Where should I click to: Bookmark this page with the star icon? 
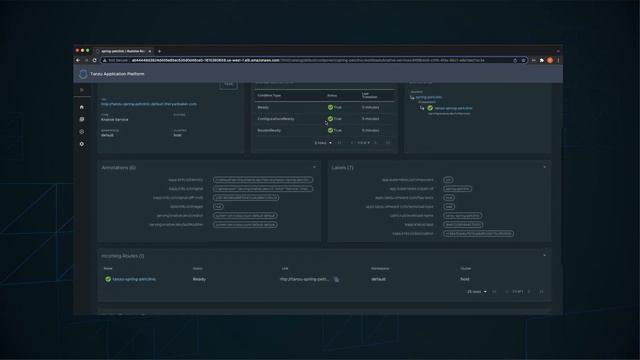click(x=523, y=60)
